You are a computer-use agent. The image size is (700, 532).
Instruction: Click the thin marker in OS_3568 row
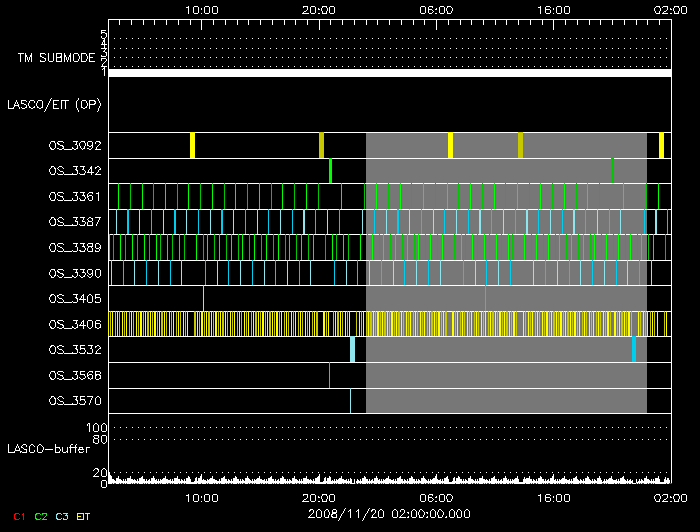tap(329, 375)
